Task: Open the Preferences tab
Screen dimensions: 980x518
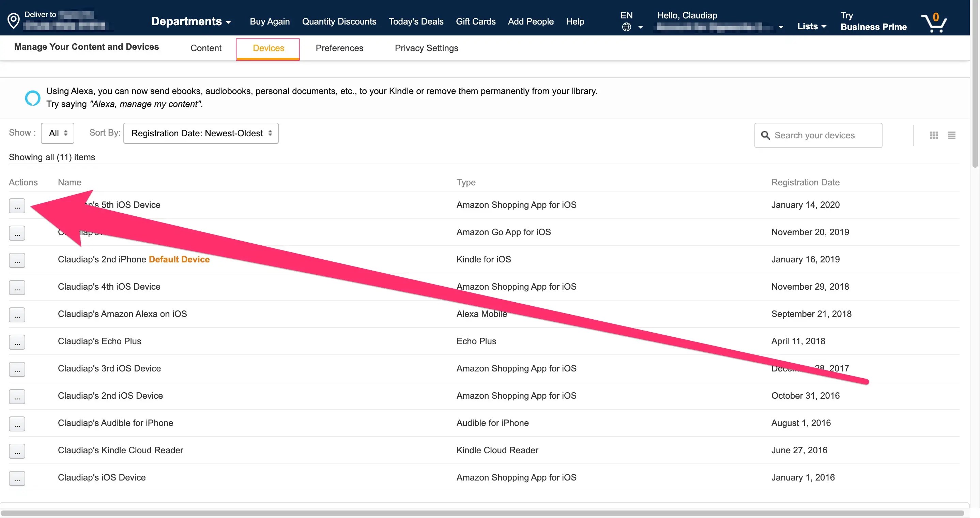Action: click(x=339, y=48)
